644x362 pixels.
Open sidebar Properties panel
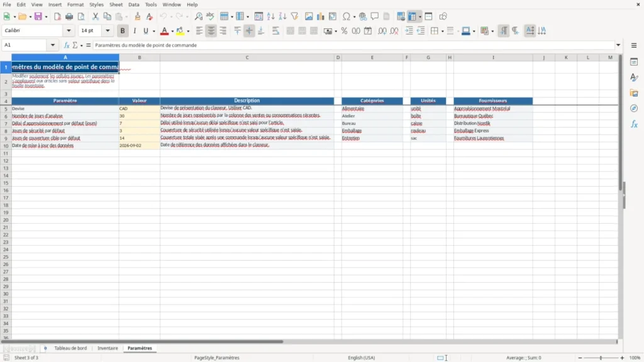pyautogui.click(x=634, y=62)
